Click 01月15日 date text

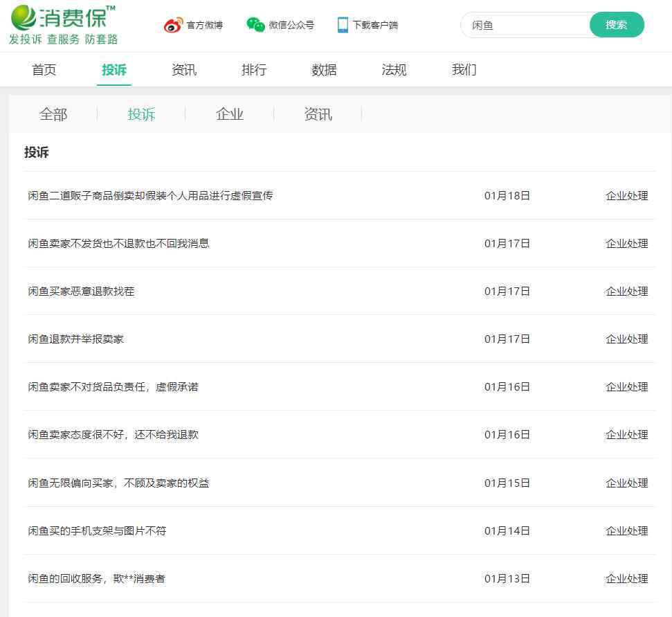[507, 483]
